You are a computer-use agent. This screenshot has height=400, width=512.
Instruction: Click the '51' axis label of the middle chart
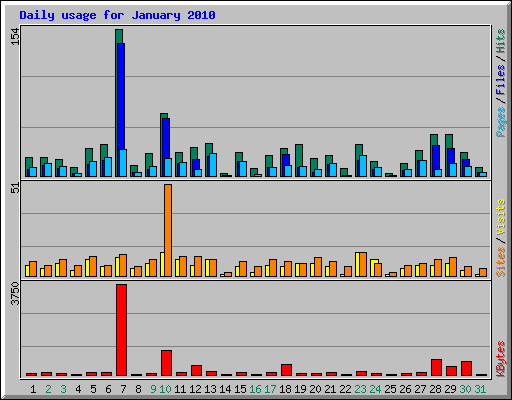(x=15, y=188)
